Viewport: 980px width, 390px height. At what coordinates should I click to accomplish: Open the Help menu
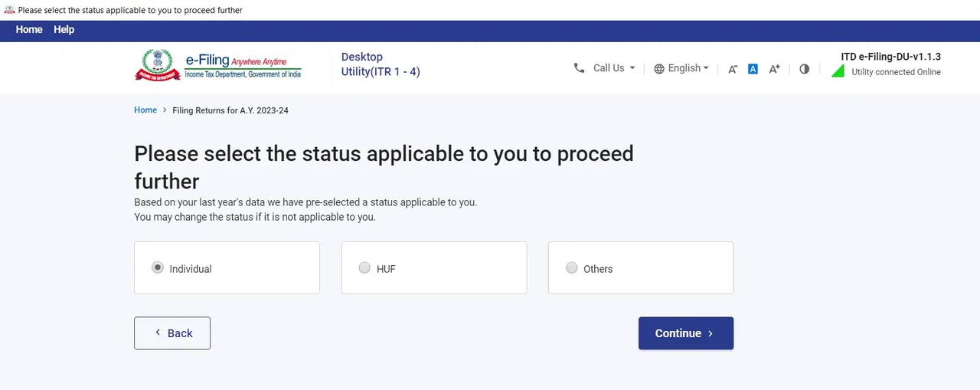tap(64, 29)
